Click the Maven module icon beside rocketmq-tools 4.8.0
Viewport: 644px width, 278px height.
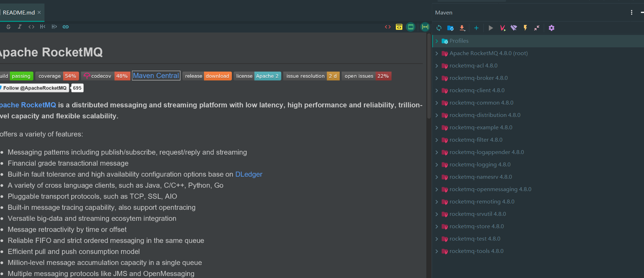point(445,251)
